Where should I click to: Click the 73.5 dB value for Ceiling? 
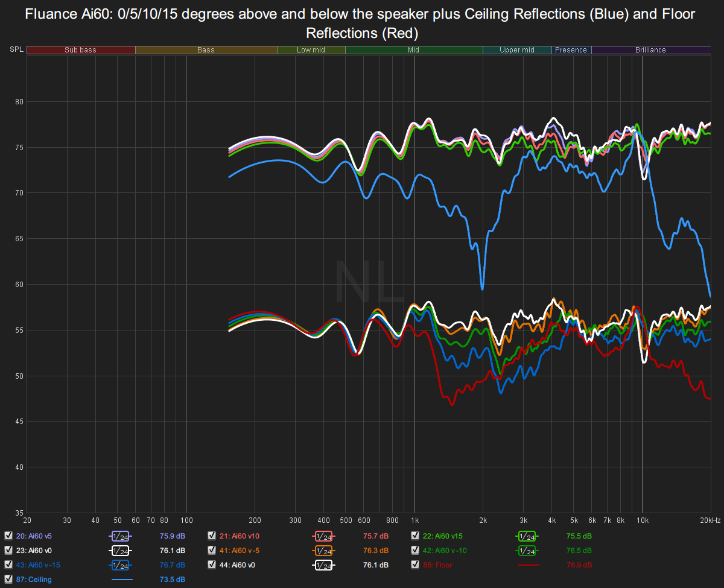tap(172, 580)
